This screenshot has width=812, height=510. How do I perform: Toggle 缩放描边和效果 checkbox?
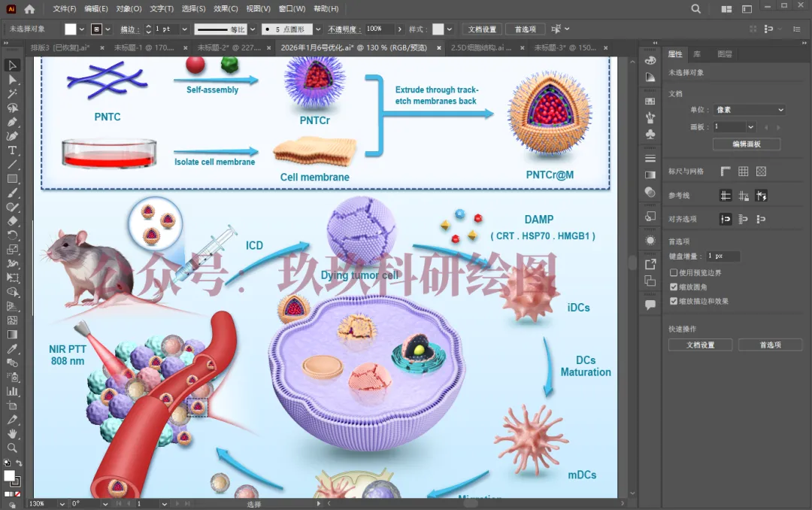(x=674, y=301)
